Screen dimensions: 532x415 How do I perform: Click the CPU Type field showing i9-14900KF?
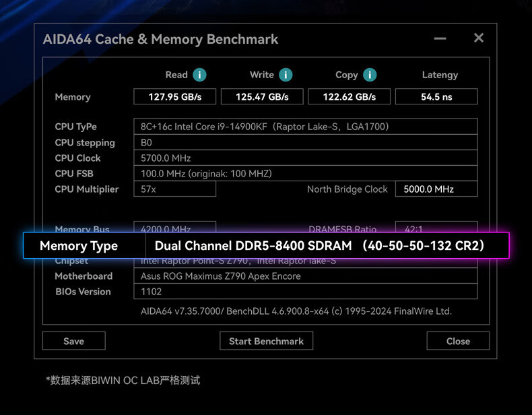[x=305, y=127]
